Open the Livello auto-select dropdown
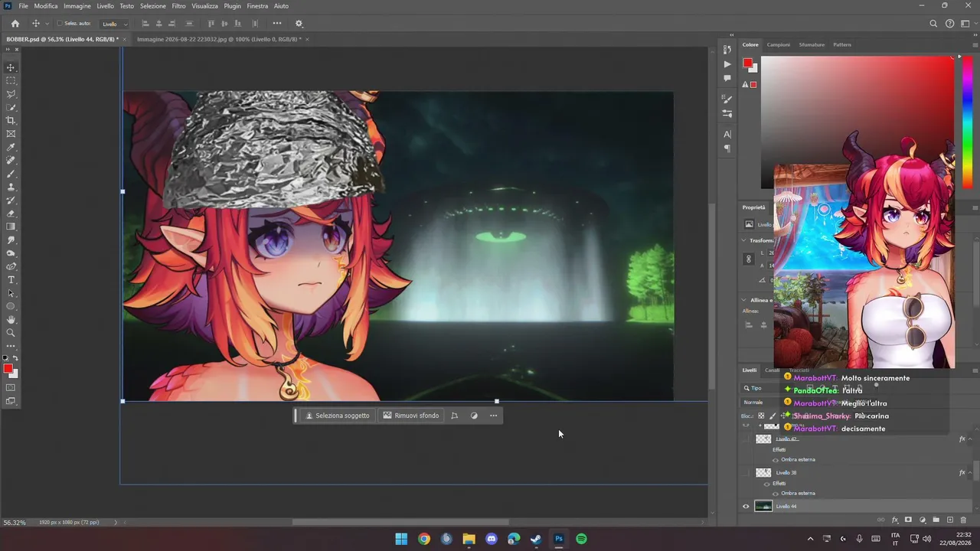Viewport: 980px width, 551px height. pos(115,24)
